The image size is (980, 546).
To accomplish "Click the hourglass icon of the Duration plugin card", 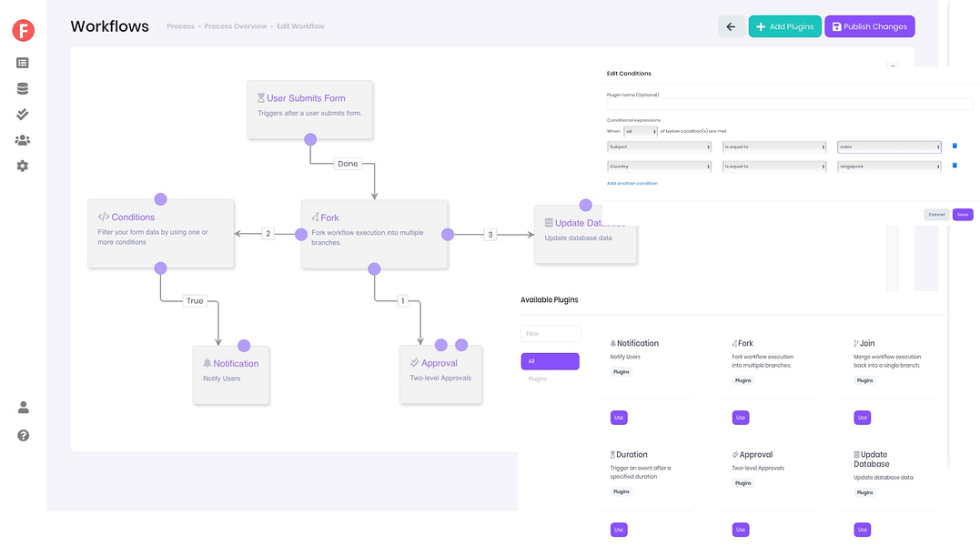I will point(612,455).
